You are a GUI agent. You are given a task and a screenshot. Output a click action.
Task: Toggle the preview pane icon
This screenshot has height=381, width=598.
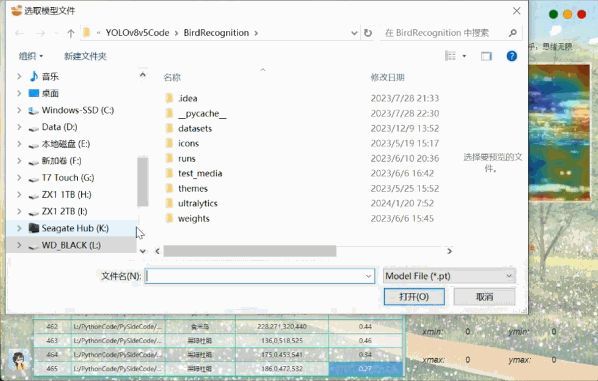pos(486,56)
